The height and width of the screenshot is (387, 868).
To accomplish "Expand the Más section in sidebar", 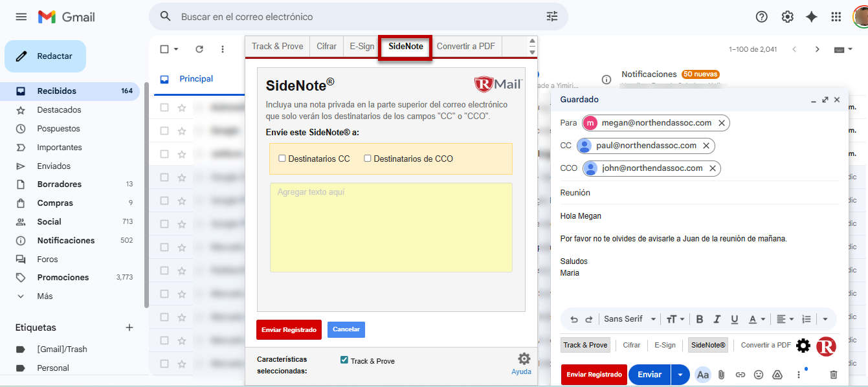I will pos(45,296).
